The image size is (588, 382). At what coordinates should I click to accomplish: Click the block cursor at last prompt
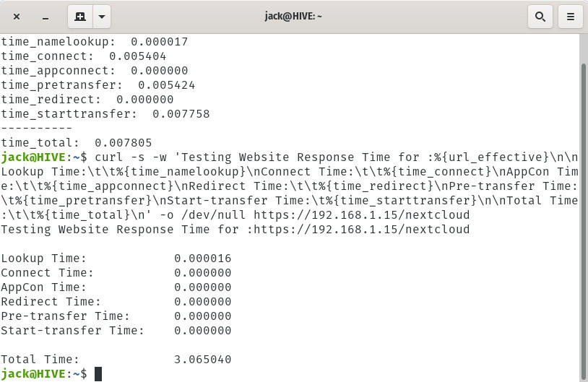tap(98, 374)
